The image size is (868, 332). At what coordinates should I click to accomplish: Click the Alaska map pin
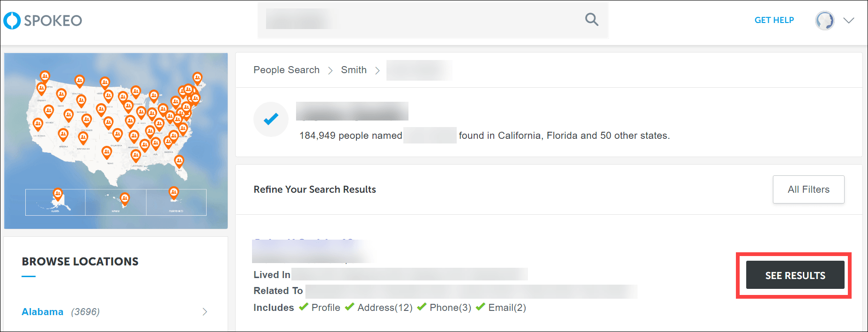click(x=58, y=194)
